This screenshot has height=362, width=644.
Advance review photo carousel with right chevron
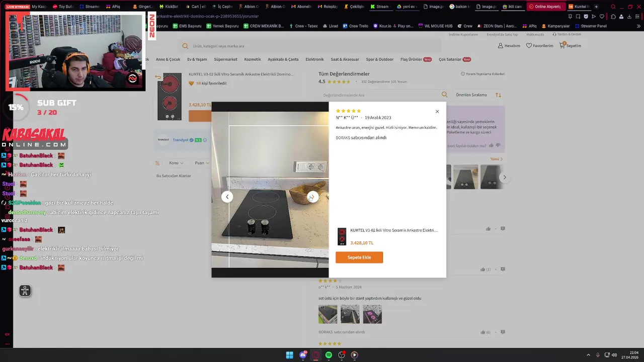(505, 177)
